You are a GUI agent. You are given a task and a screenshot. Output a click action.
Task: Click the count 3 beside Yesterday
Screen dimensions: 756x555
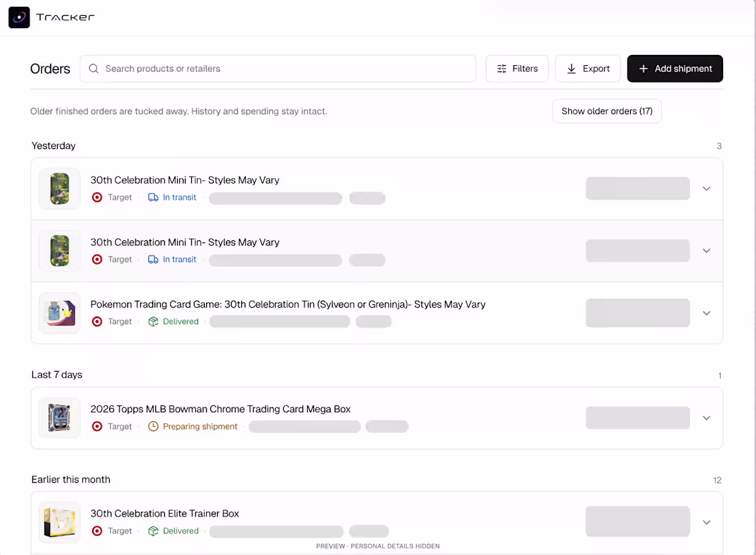(720, 146)
